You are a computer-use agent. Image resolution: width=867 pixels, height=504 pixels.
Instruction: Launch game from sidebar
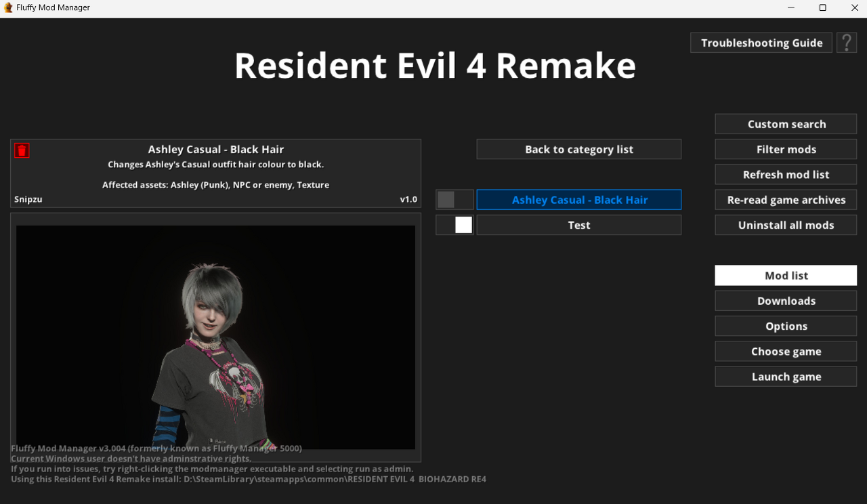click(786, 377)
